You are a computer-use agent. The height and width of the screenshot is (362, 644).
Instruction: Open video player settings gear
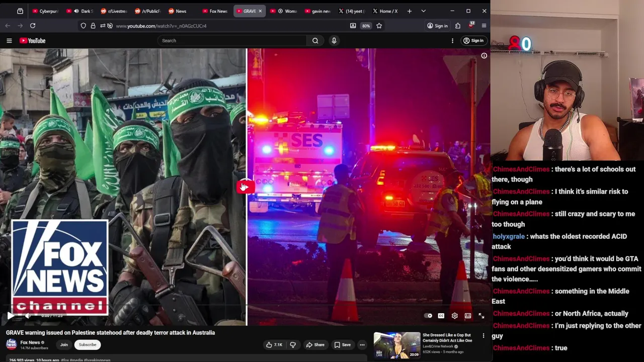(x=454, y=316)
